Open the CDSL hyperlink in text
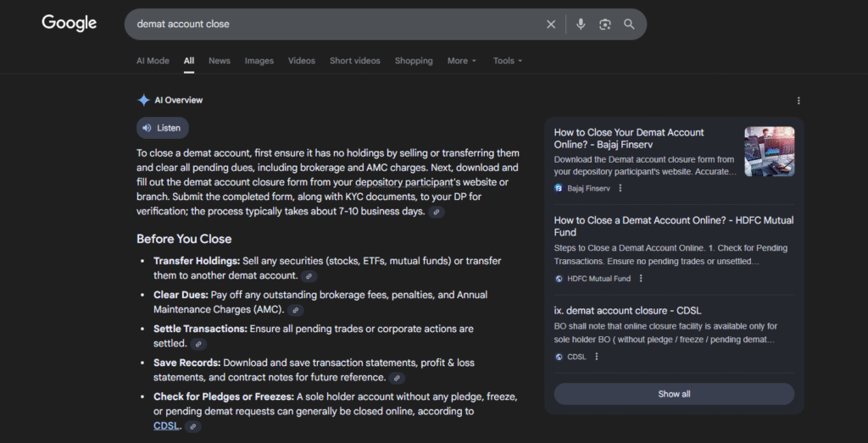The image size is (868, 443). click(x=166, y=426)
